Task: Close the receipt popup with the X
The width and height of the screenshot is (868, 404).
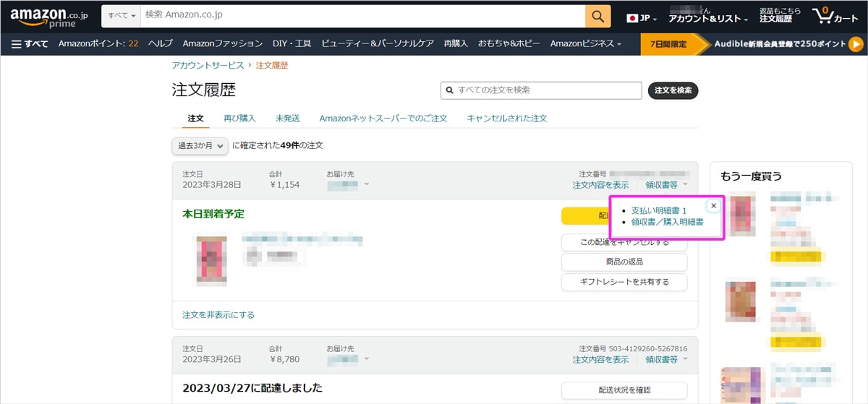Action: (x=713, y=206)
